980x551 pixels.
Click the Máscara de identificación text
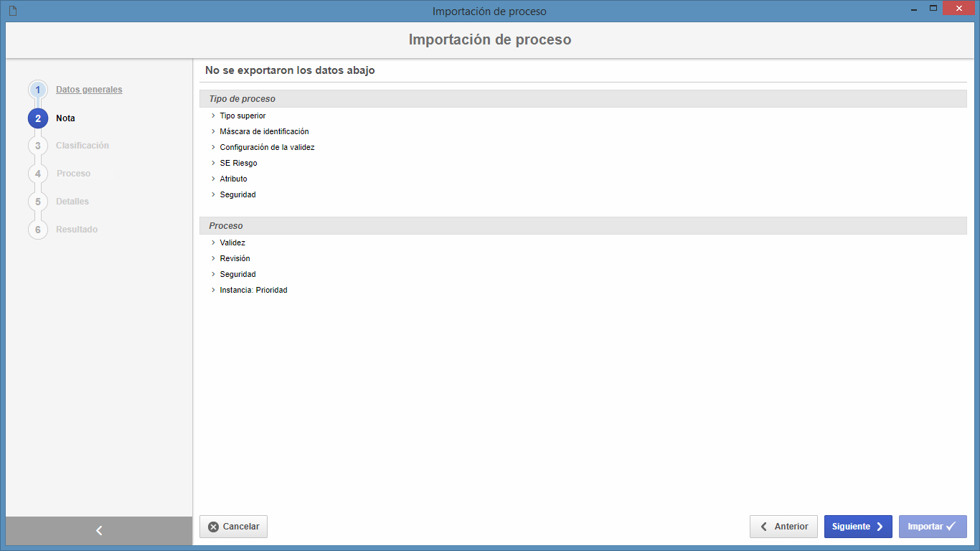[x=264, y=131]
